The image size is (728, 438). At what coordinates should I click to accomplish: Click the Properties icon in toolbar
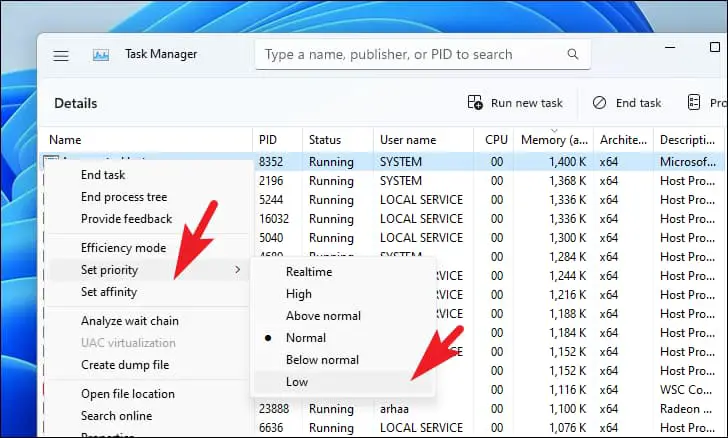pos(694,102)
